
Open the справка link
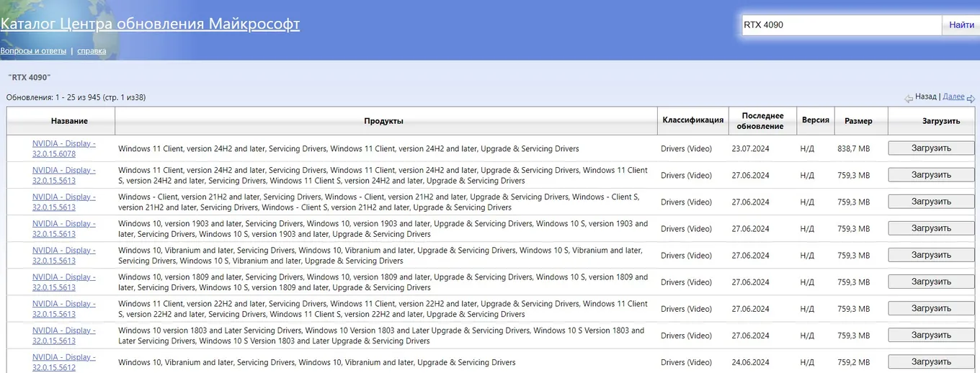click(x=92, y=51)
